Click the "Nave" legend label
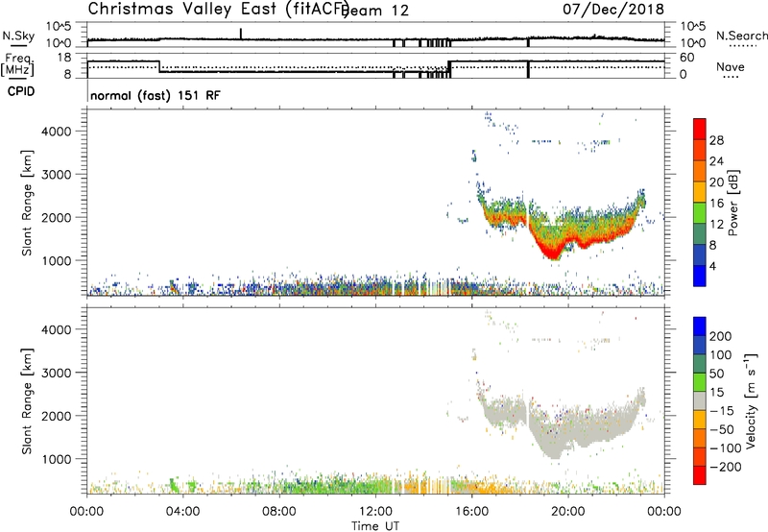 [731, 66]
